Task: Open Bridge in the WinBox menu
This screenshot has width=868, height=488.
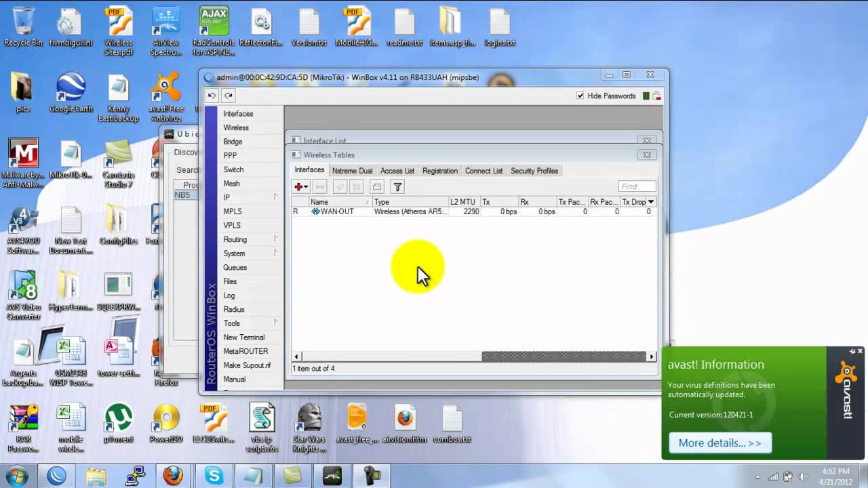Action: (x=233, y=142)
